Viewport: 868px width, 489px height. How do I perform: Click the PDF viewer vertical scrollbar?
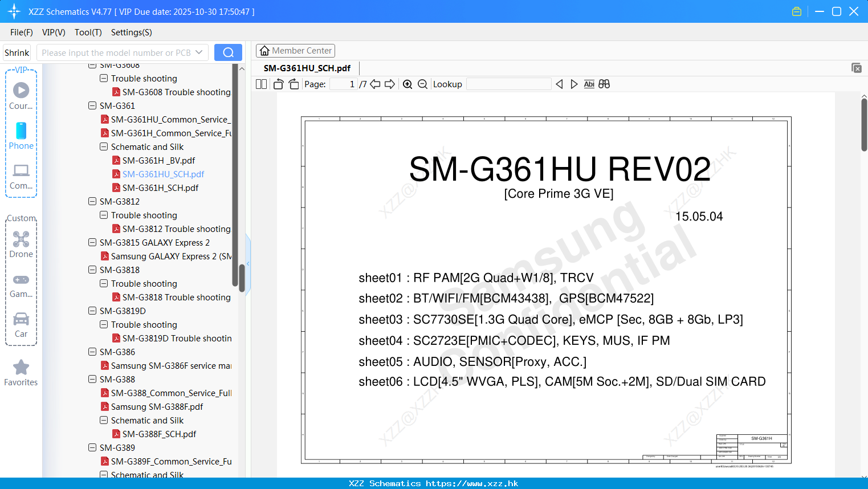click(864, 124)
